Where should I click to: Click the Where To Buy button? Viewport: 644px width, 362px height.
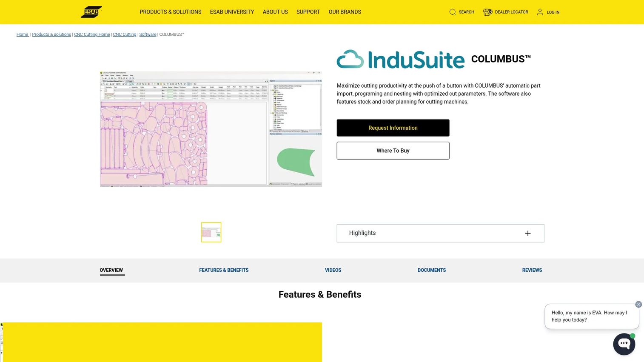pos(393,151)
